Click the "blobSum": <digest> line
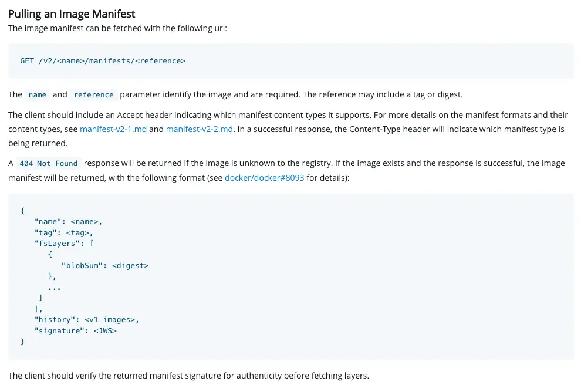The height and width of the screenshot is (392, 581). 105,265
